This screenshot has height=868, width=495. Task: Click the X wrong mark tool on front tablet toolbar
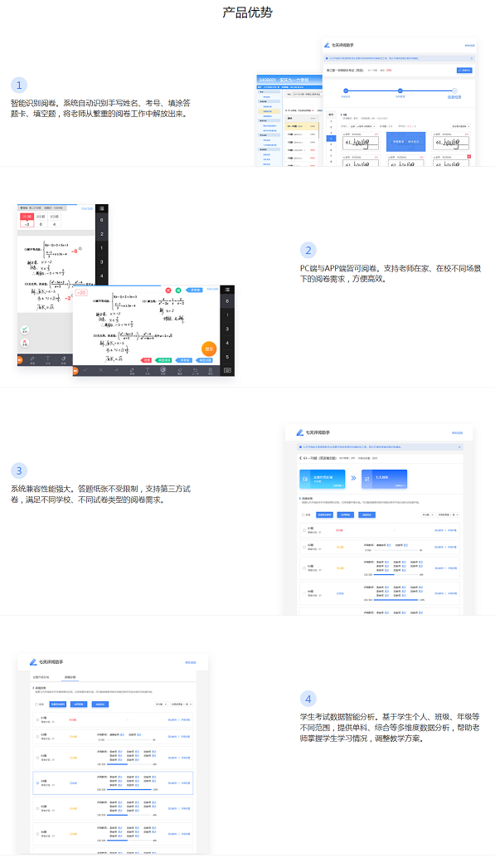pos(100,370)
